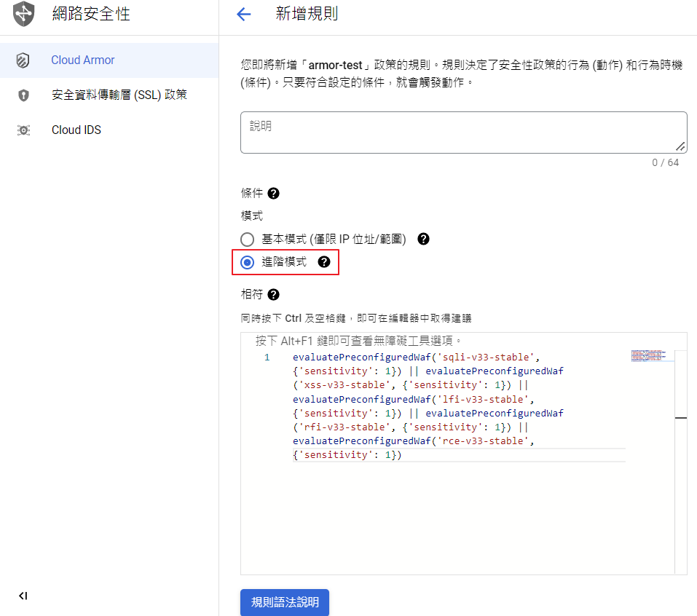This screenshot has height=616, width=697.
Task: Click the Cloud IDS sidebar icon
Action: (23, 130)
